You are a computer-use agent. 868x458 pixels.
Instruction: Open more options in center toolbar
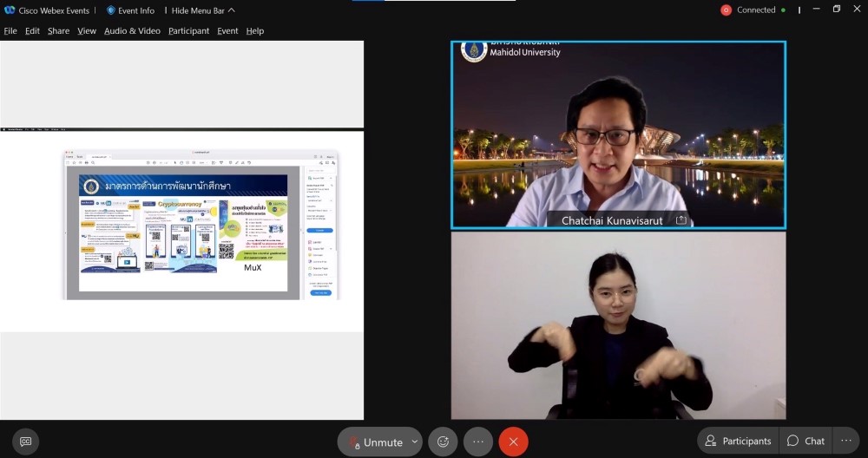tap(478, 442)
